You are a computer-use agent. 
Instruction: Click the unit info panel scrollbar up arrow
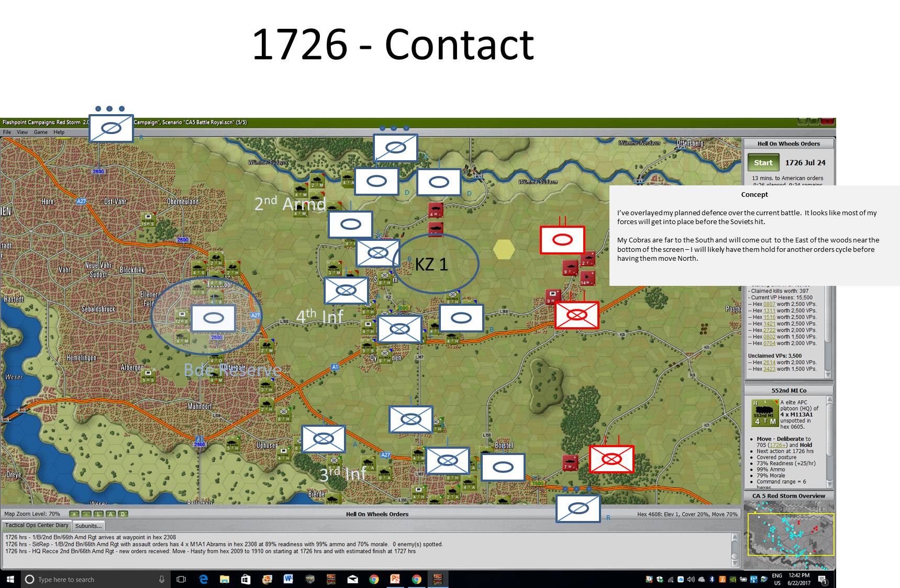tap(829, 400)
